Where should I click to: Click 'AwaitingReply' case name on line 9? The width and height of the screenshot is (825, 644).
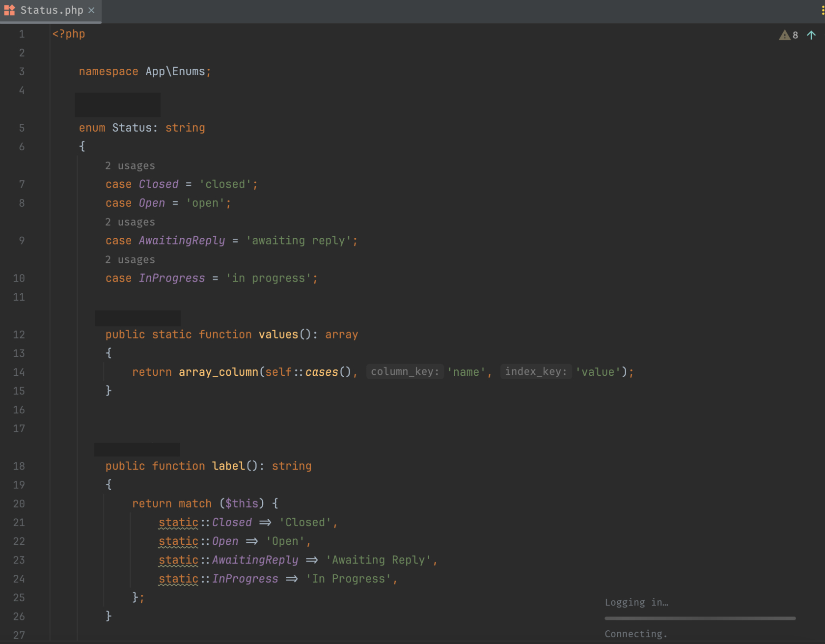tap(182, 241)
